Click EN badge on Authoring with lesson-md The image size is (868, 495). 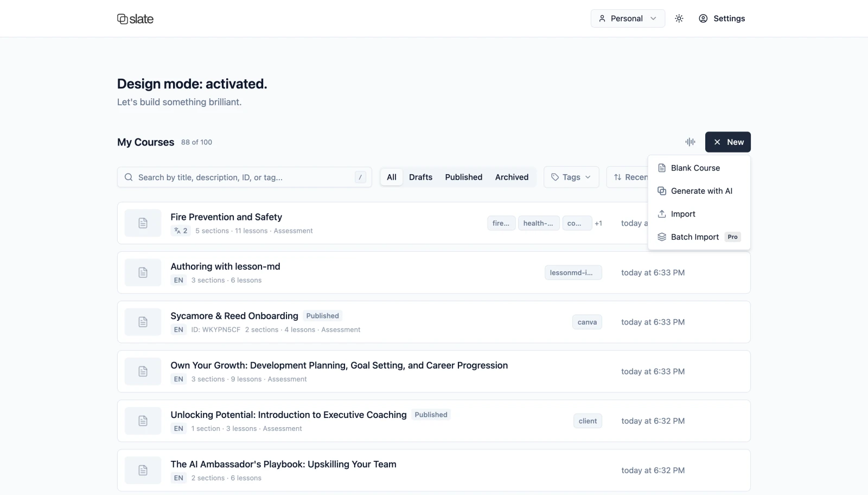click(178, 280)
